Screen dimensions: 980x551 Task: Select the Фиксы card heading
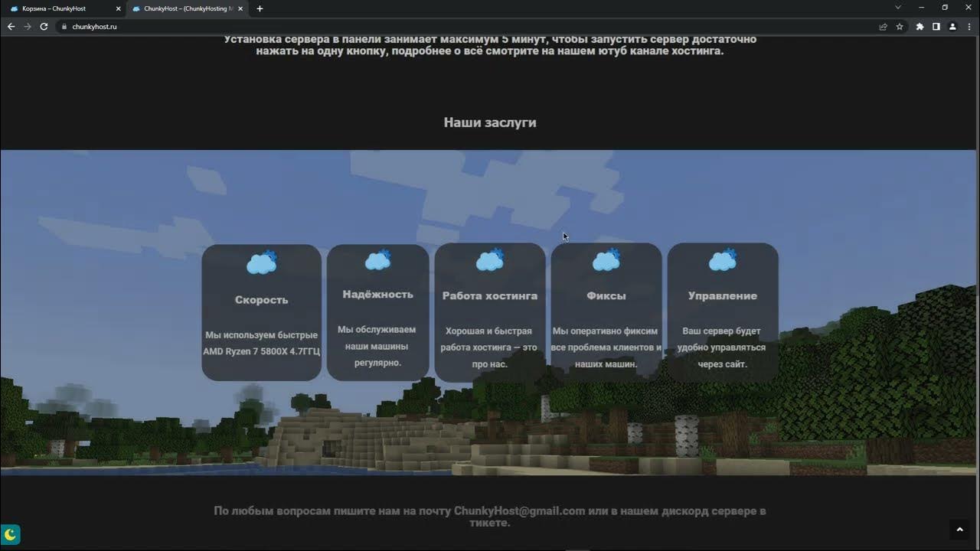pyautogui.click(x=606, y=296)
